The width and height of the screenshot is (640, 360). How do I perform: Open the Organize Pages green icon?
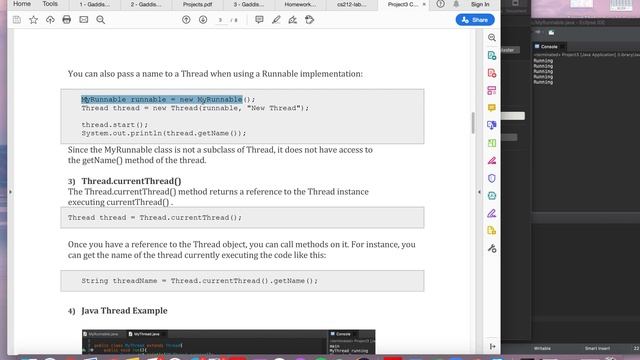point(492,143)
